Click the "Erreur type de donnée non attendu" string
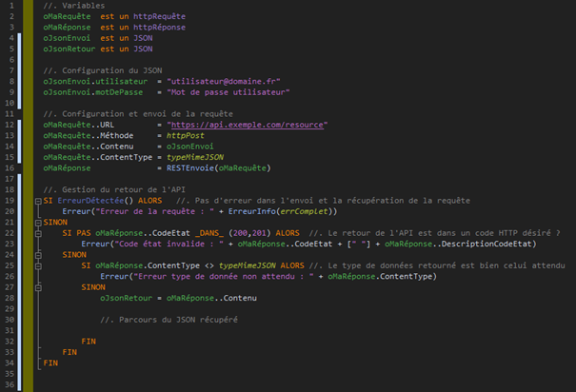The image size is (576, 392). click(x=224, y=276)
